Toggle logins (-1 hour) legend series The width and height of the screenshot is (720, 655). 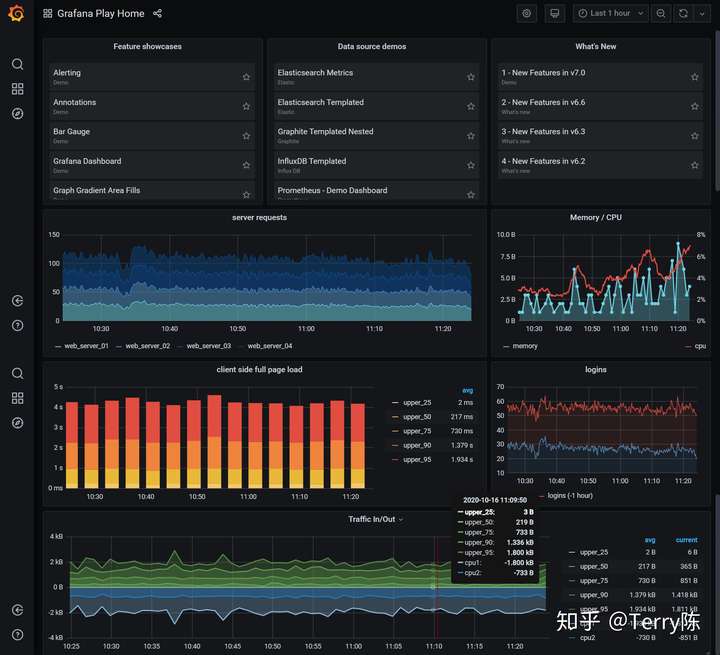click(x=570, y=496)
